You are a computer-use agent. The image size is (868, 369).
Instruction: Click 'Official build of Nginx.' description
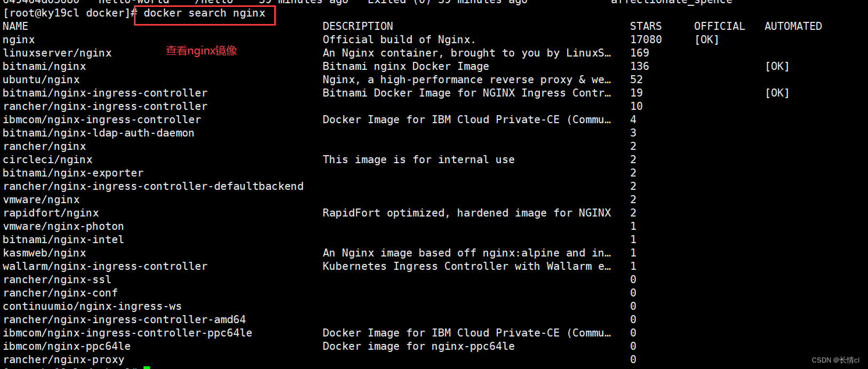399,39
